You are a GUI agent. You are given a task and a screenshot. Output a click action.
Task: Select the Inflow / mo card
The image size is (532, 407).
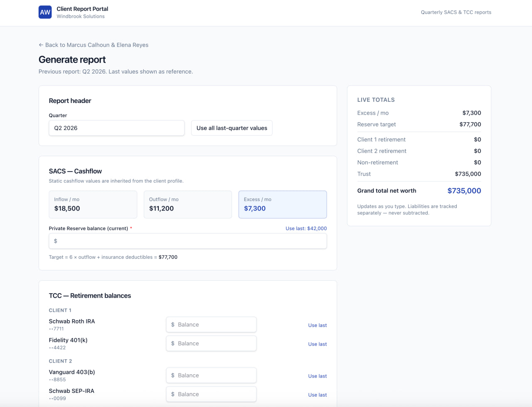93,204
